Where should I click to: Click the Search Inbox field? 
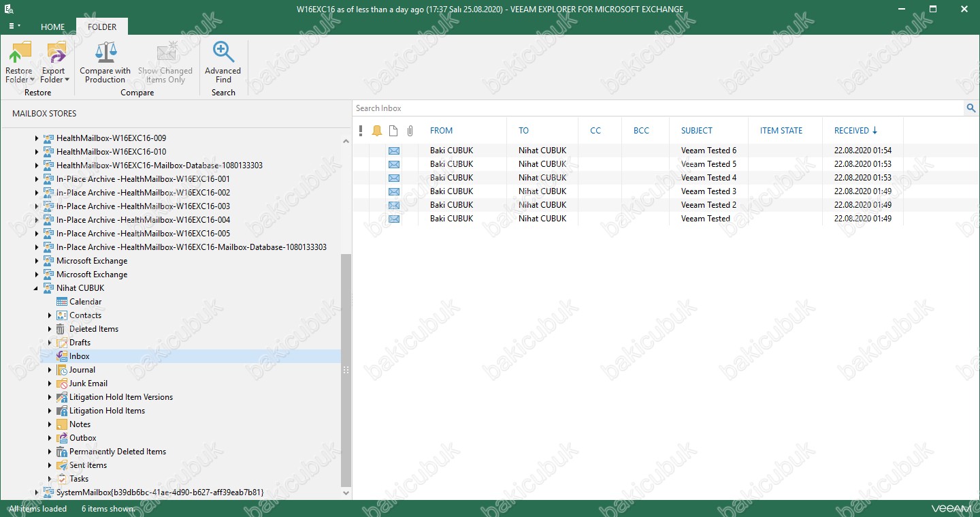point(658,108)
